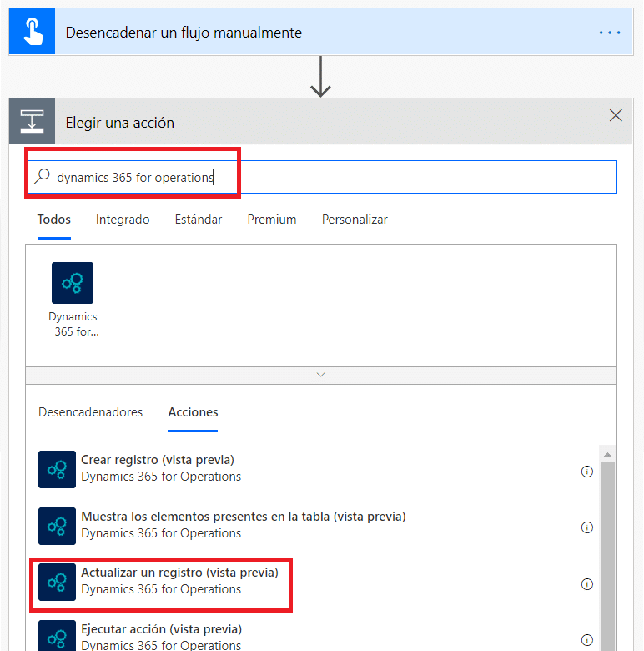Viewport: 644px width, 651px height.
Task: Switch to the Estándar tab
Action: pyautogui.click(x=199, y=220)
